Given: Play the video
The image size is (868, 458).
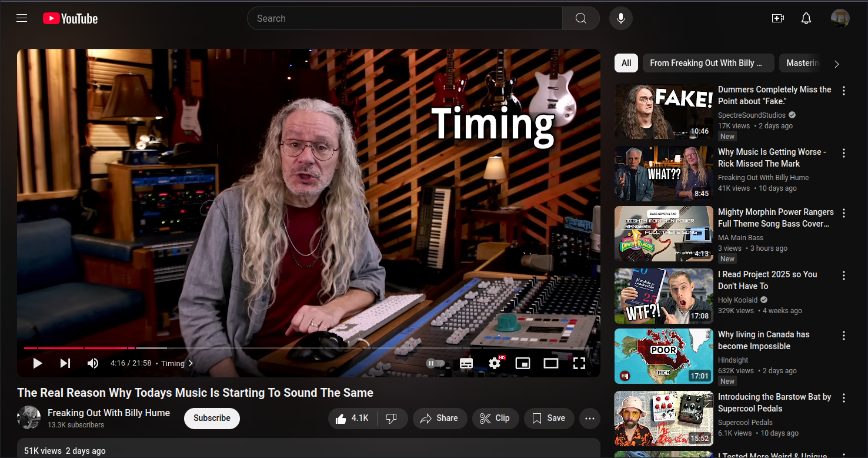Looking at the screenshot, I should [37, 363].
